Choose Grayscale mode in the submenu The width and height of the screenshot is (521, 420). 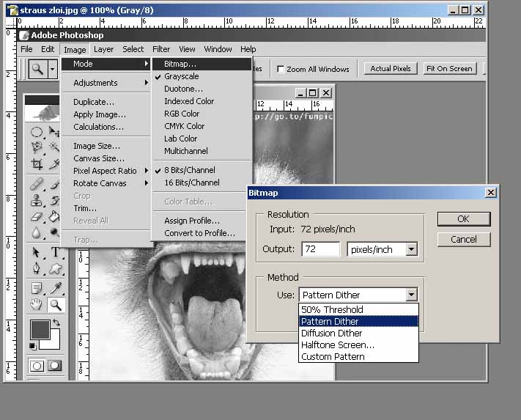202,76
